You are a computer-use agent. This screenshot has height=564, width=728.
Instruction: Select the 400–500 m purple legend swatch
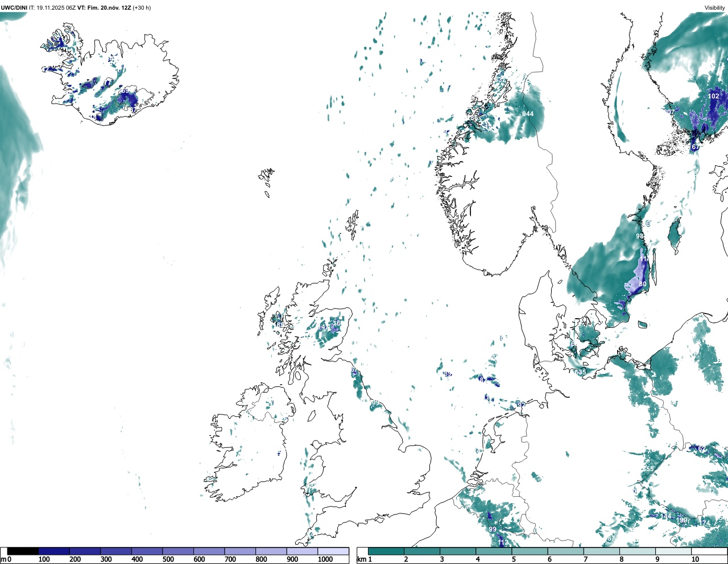tap(147, 551)
